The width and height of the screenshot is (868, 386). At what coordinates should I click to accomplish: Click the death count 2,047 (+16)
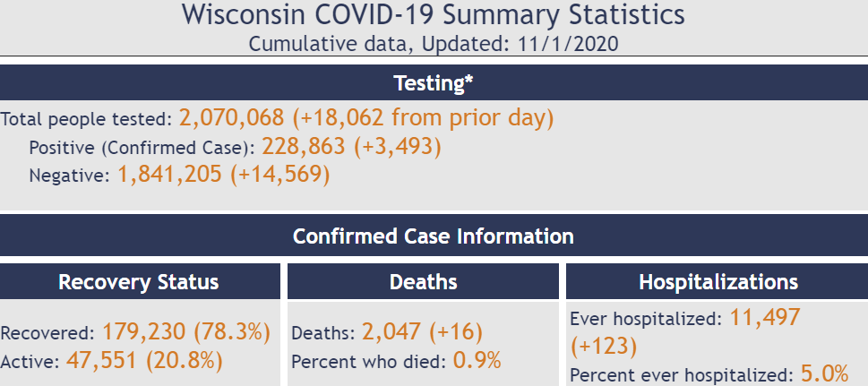pyautogui.click(x=422, y=332)
